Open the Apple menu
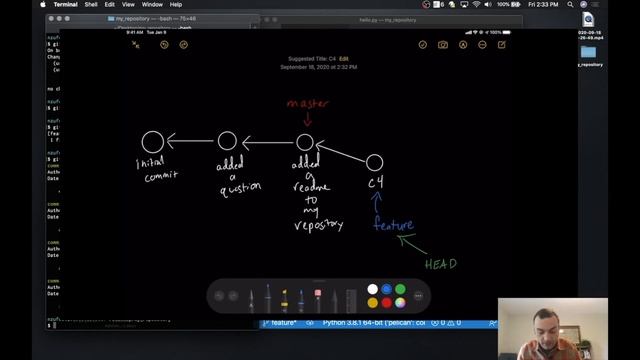The image size is (640, 360). (43, 4)
